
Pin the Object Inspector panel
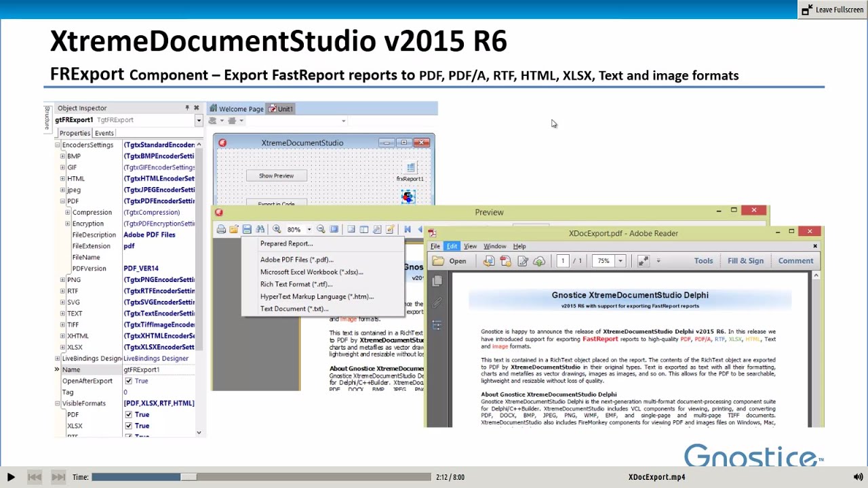click(x=187, y=108)
